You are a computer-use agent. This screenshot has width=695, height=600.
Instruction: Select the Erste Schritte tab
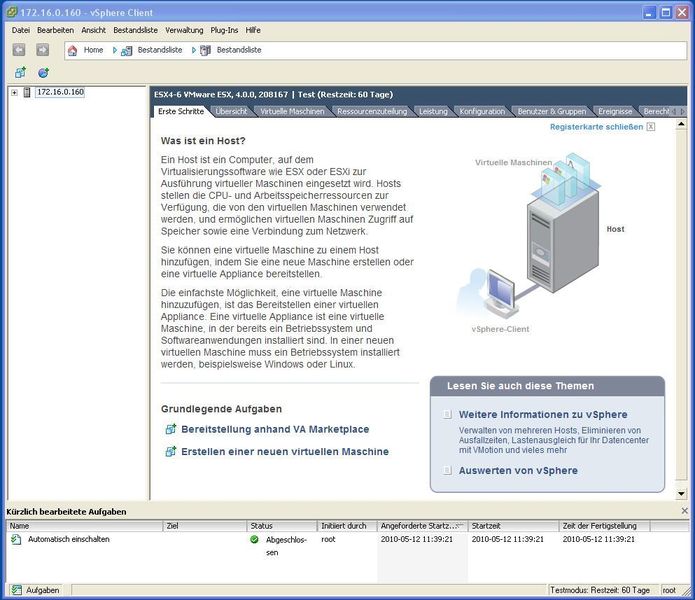pos(181,111)
